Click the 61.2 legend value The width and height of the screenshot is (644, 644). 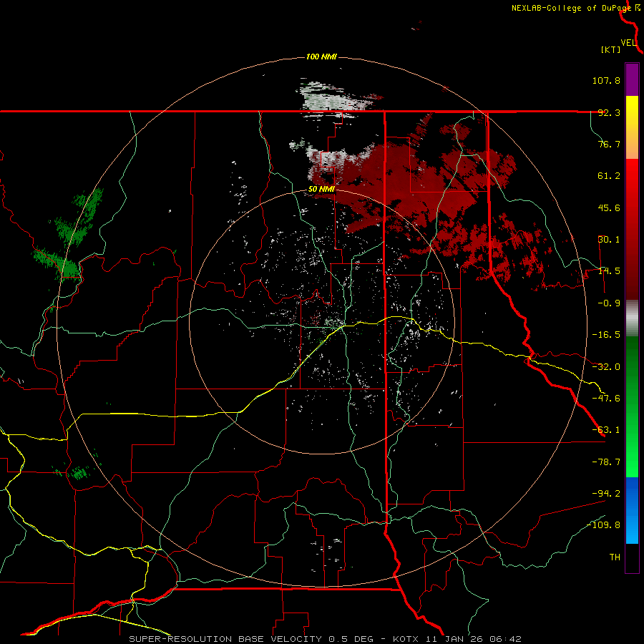click(609, 176)
